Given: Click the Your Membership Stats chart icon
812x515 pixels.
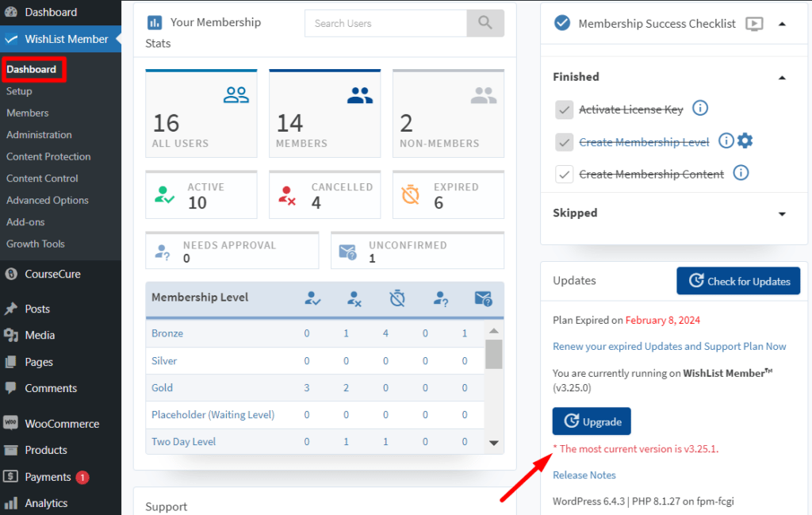Looking at the screenshot, I should tap(155, 23).
